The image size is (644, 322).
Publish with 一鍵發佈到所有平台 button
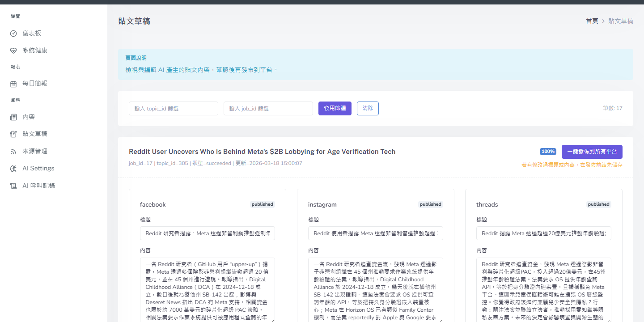coord(592,152)
